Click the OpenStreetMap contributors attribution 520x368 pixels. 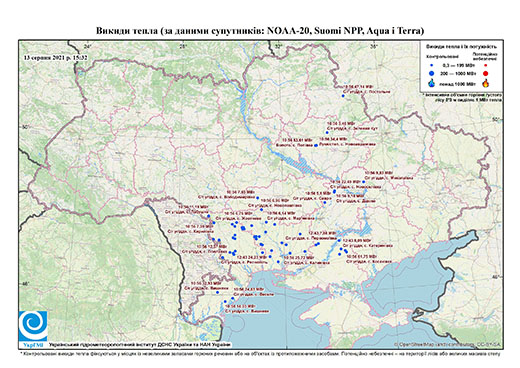(x=448, y=344)
